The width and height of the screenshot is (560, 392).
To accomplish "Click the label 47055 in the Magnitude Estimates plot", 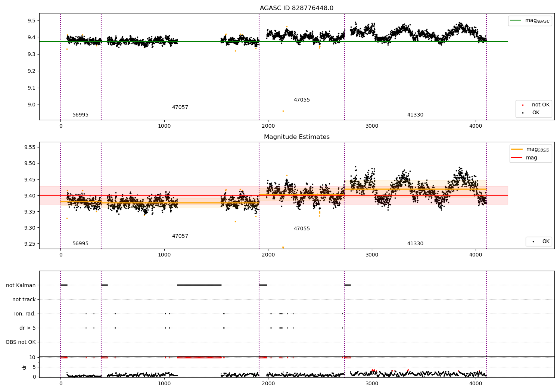I will pyautogui.click(x=302, y=229).
